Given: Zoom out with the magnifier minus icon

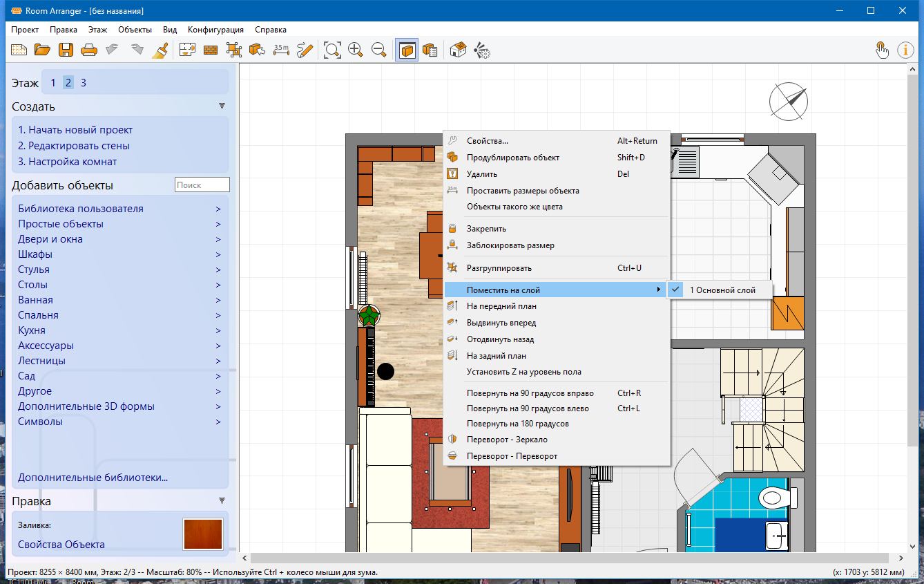Looking at the screenshot, I should coord(379,50).
